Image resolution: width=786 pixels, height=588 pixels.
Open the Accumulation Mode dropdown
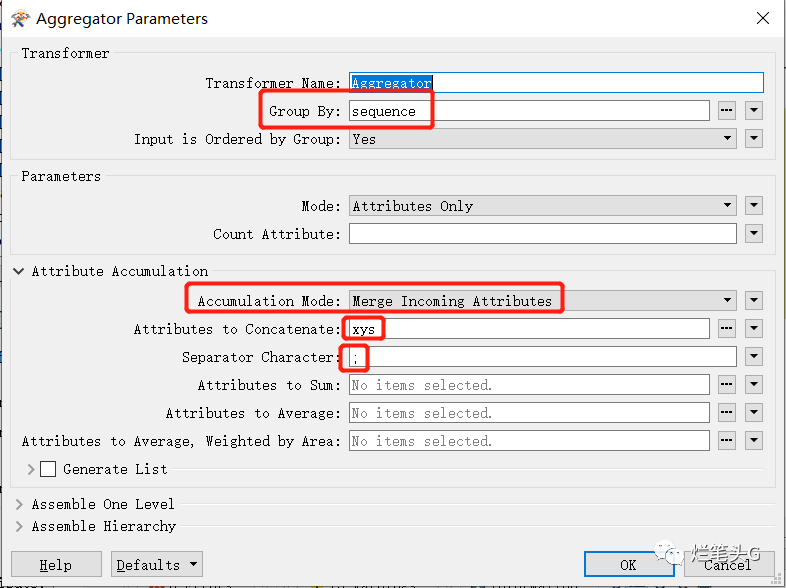[543, 301]
